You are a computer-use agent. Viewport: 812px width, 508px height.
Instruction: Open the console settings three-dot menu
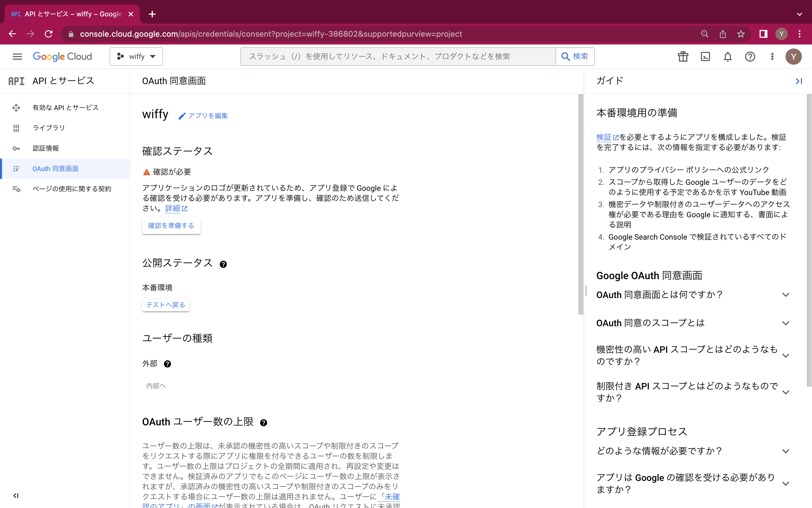[x=772, y=56]
